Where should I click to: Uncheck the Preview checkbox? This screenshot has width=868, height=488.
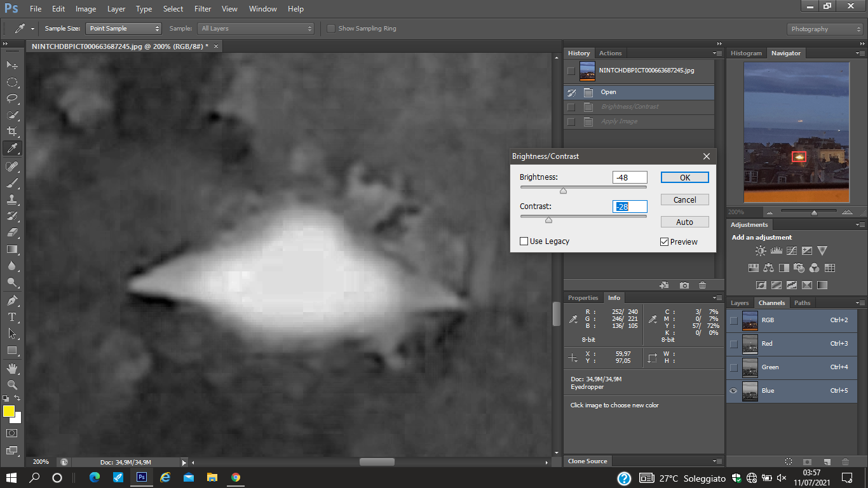[664, 242]
